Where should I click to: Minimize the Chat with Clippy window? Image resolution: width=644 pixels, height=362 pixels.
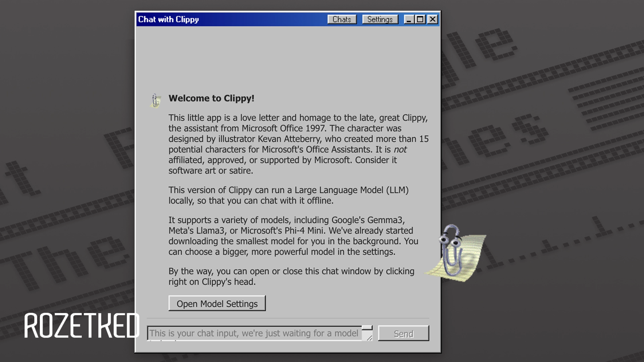409,19
